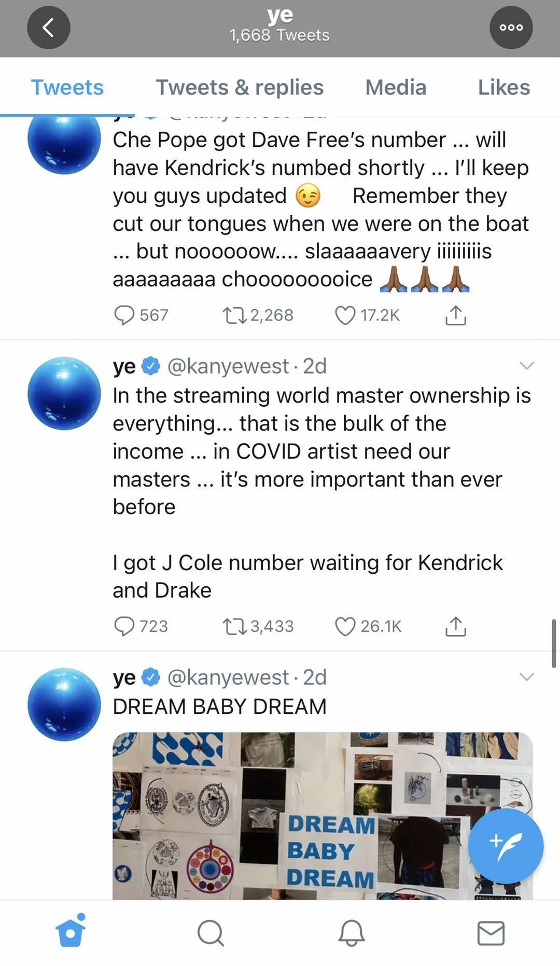
Task: Open the compose new tweet button
Action: click(505, 845)
